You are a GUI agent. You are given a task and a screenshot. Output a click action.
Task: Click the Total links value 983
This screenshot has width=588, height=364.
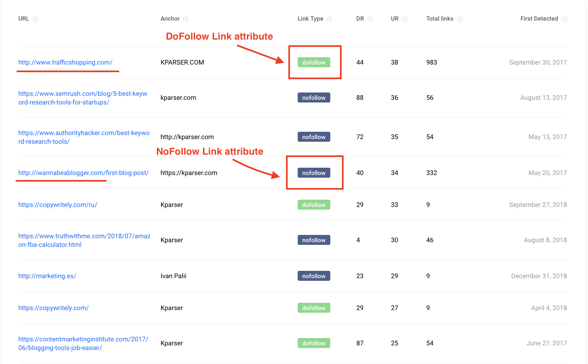click(x=432, y=62)
